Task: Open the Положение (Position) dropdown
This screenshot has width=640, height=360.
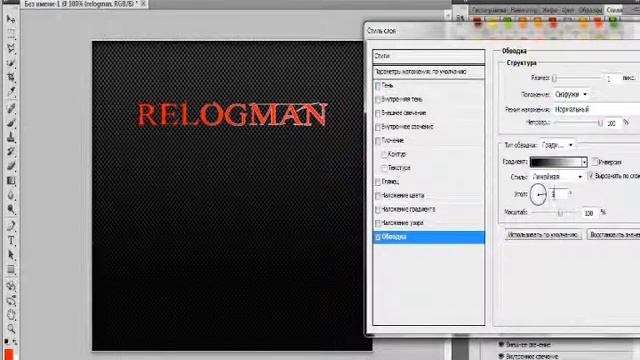Action: [x=571, y=94]
